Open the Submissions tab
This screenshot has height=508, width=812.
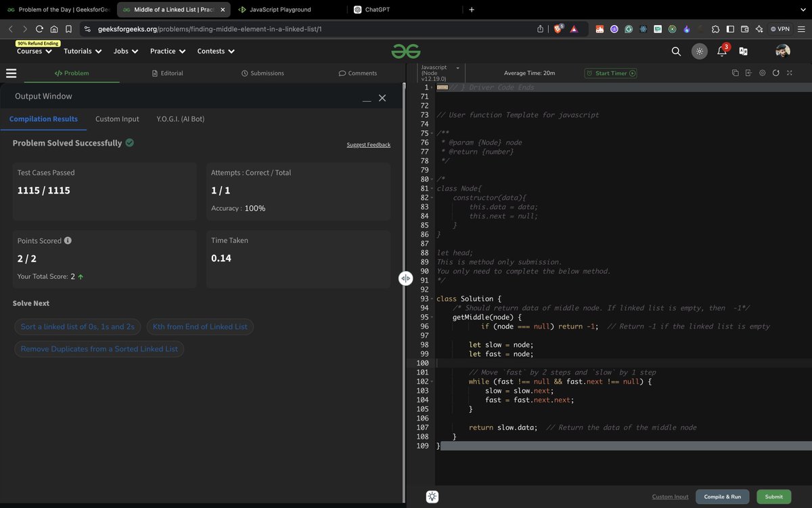(x=263, y=72)
